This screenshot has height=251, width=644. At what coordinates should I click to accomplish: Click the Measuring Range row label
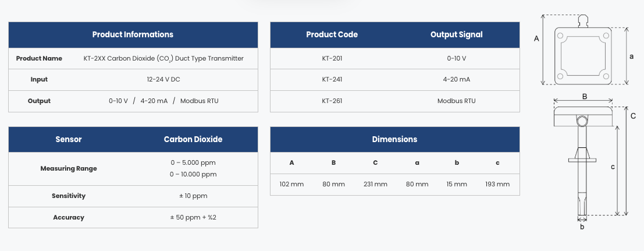pos(69,168)
